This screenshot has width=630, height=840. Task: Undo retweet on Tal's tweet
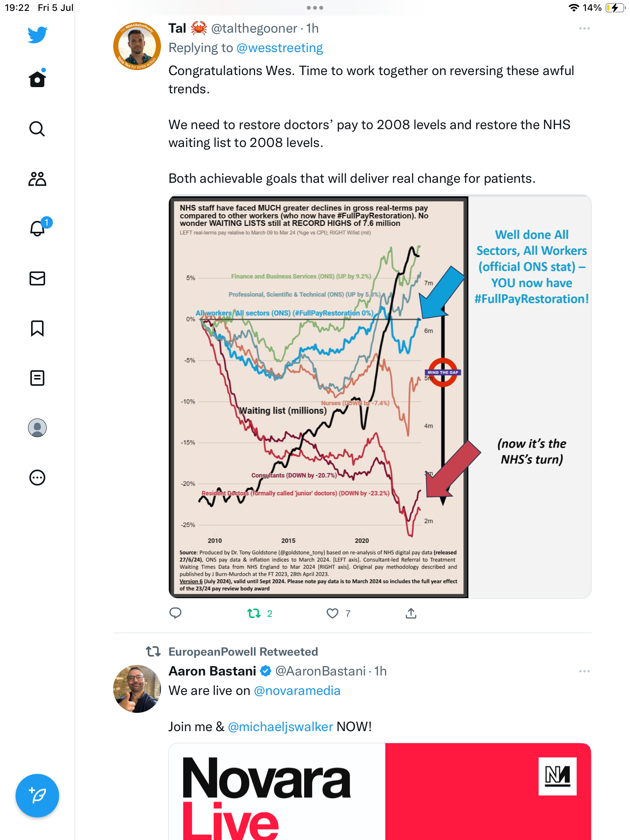(254, 613)
